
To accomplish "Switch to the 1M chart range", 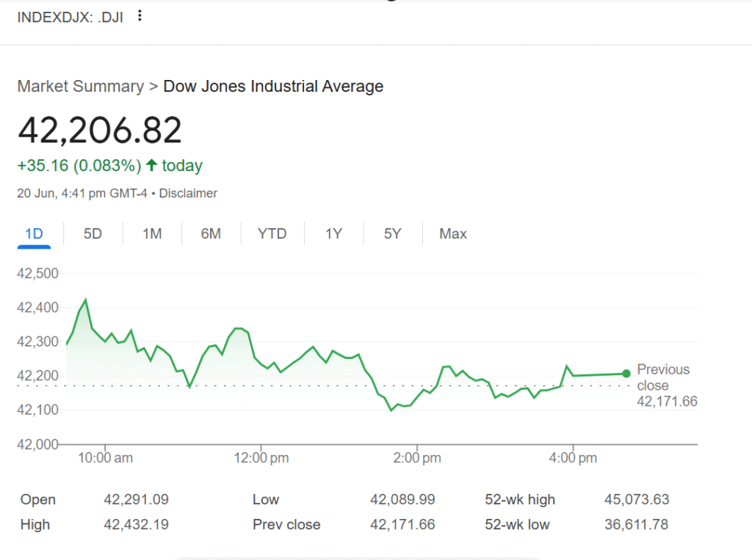I will click(x=152, y=234).
